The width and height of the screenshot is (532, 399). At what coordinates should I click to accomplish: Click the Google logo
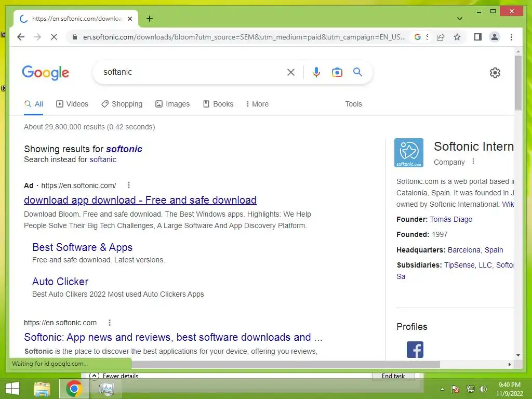[46, 73]
